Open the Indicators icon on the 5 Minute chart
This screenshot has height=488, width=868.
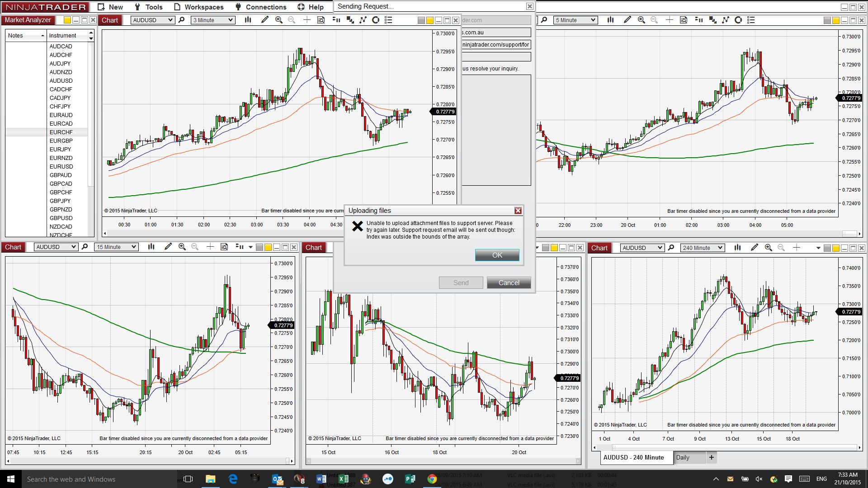tap(726, 20)
